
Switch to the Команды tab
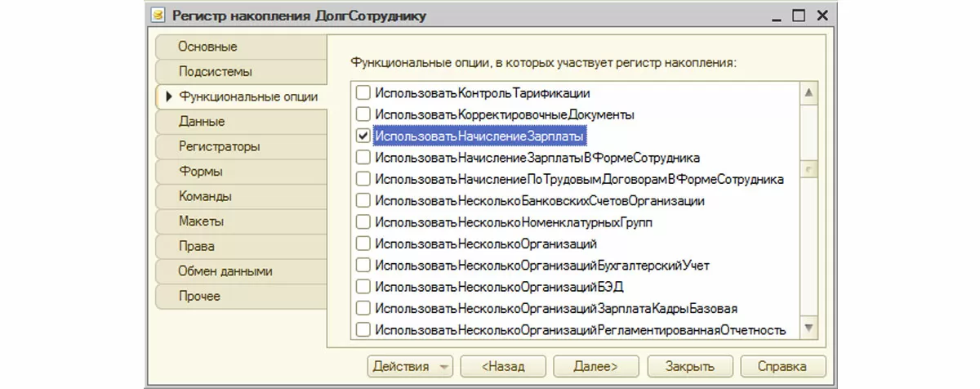tap(240, 196)
